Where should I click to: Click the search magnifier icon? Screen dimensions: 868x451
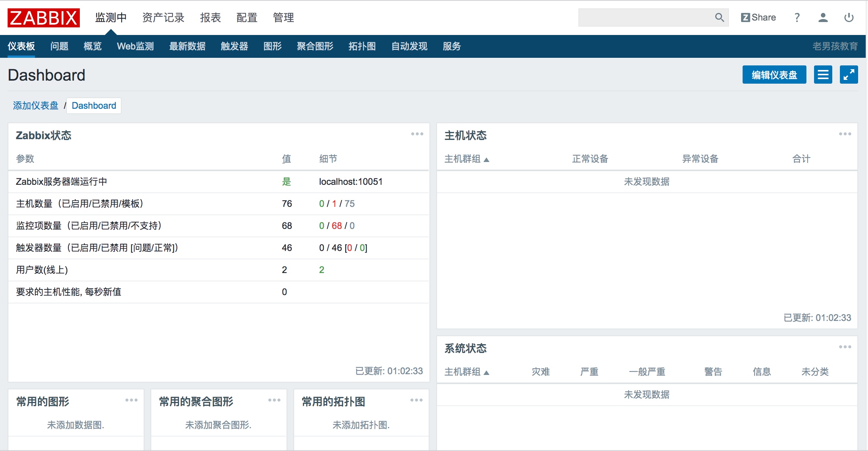[719, 17]
